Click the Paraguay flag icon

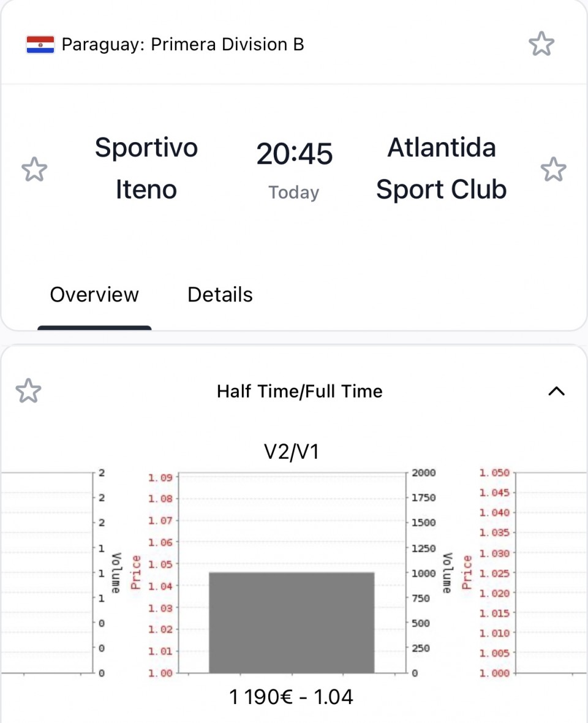(x=40, y=44)
